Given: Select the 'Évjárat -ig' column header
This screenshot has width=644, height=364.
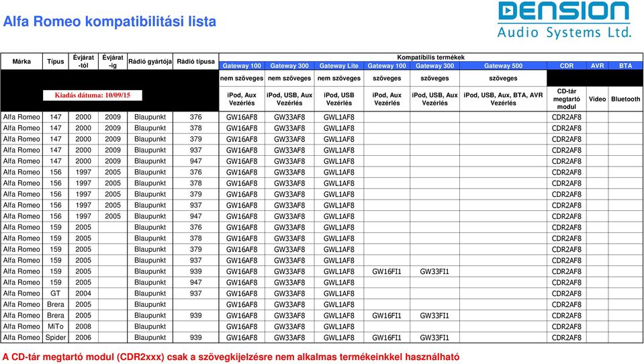Looking at the screenshot, I should tap(113, 61).
